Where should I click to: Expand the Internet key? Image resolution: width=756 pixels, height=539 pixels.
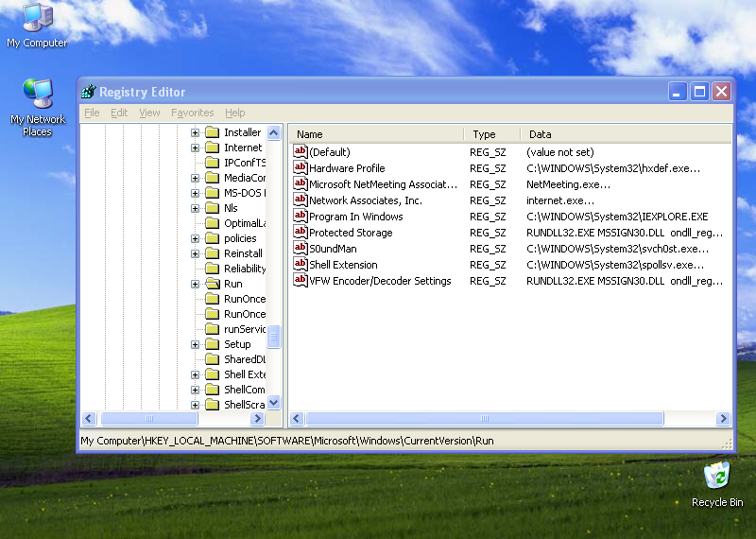pos(195,148)
